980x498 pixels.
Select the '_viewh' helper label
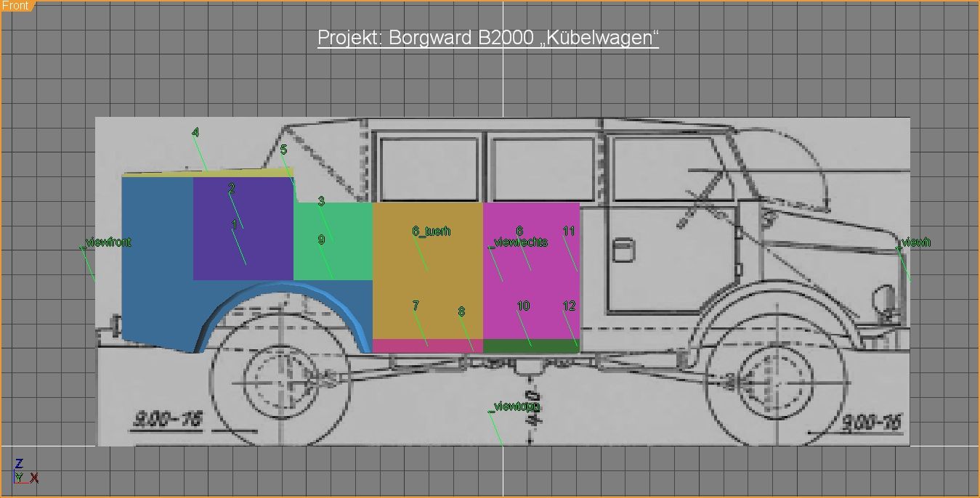pyautogui.click(x=915, y=242)
